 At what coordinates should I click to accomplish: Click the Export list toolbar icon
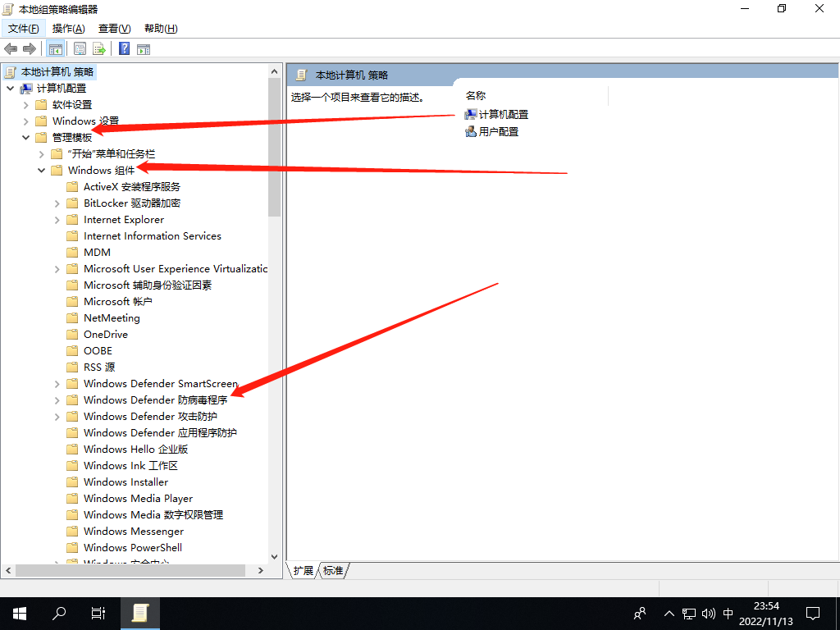pos(99,48)
